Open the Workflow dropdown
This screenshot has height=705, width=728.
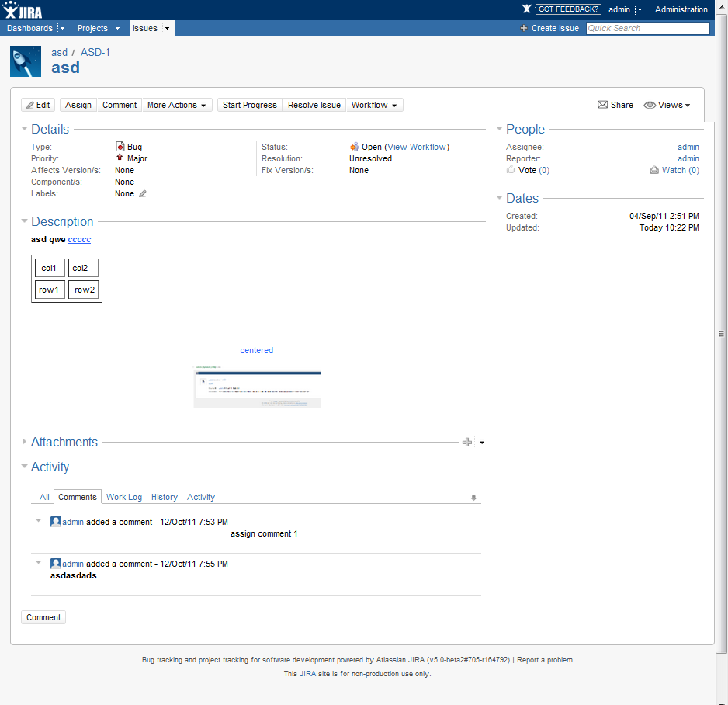click(x=374, y=105)
